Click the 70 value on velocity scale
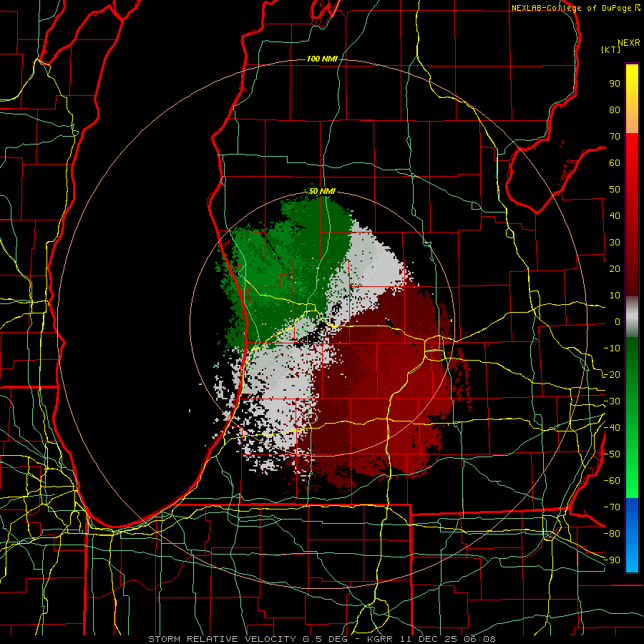Viewport: 644px width, 644px height. point(615,137)
